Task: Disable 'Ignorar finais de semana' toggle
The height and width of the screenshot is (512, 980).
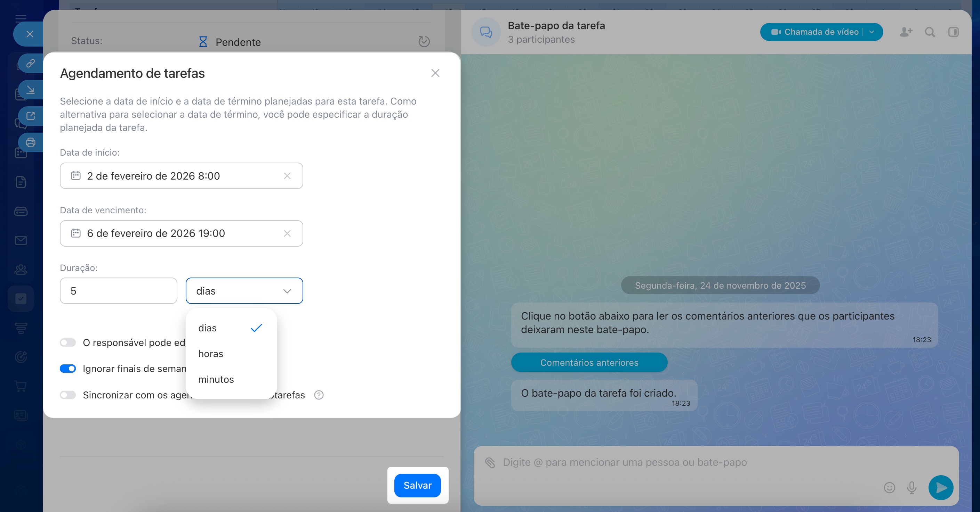Action: click(68, 369)
